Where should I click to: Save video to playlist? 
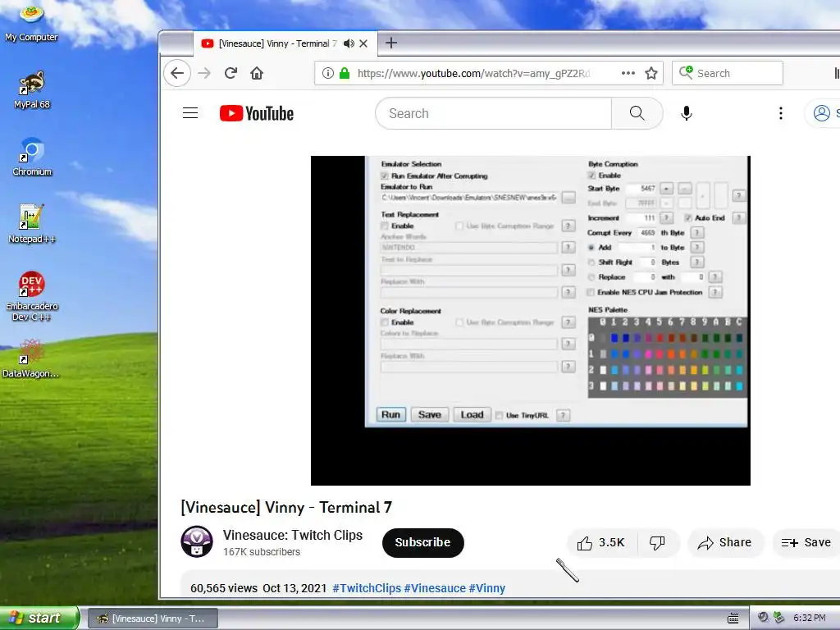coord(806,543)
